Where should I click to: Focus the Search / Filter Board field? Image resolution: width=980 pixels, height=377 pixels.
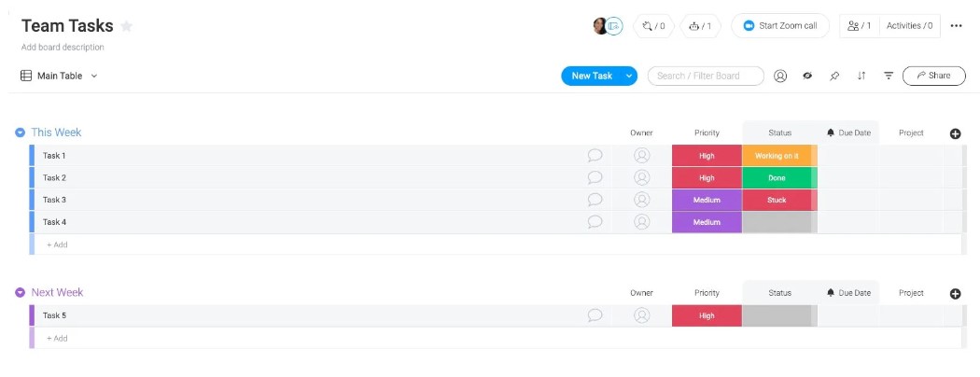[706, 76]
